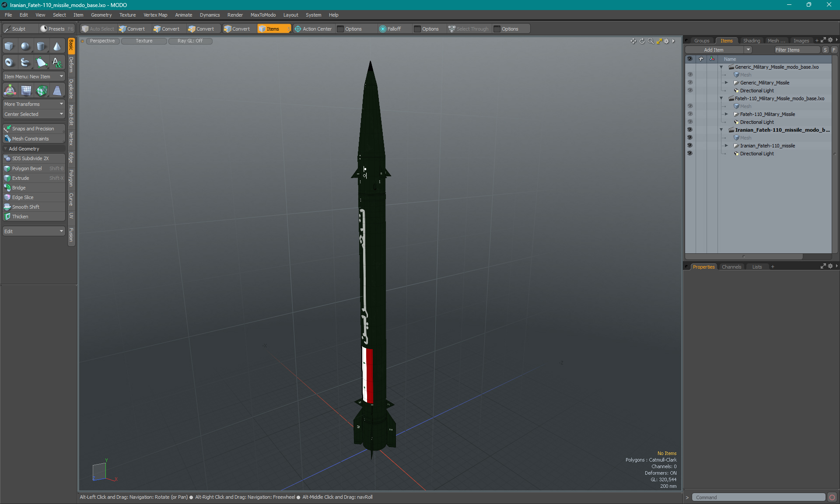Viewport: 840px width, 504px height.
Task: Click the Command input field
Action: click(x=758, y=497)
